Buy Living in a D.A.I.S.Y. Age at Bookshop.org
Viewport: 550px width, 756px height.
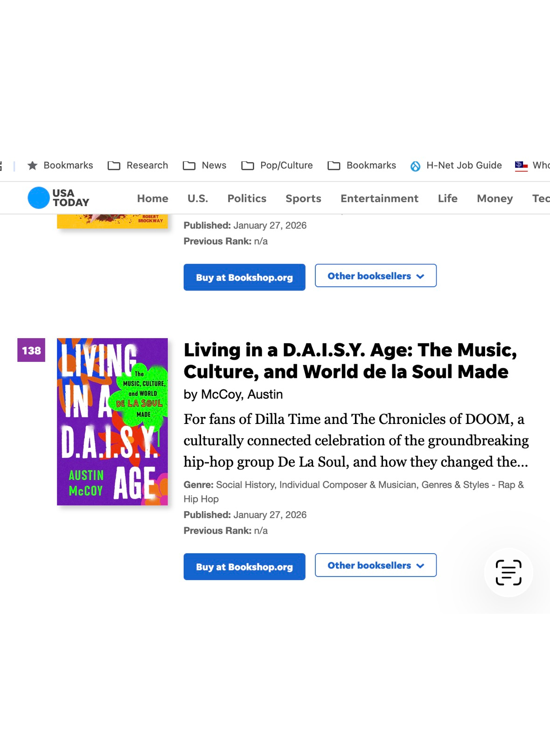click(x=244, y=567)
